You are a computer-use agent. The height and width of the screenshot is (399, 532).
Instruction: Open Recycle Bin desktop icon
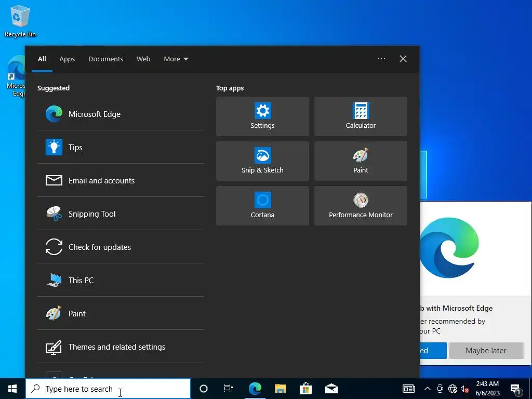coord(20,21)
